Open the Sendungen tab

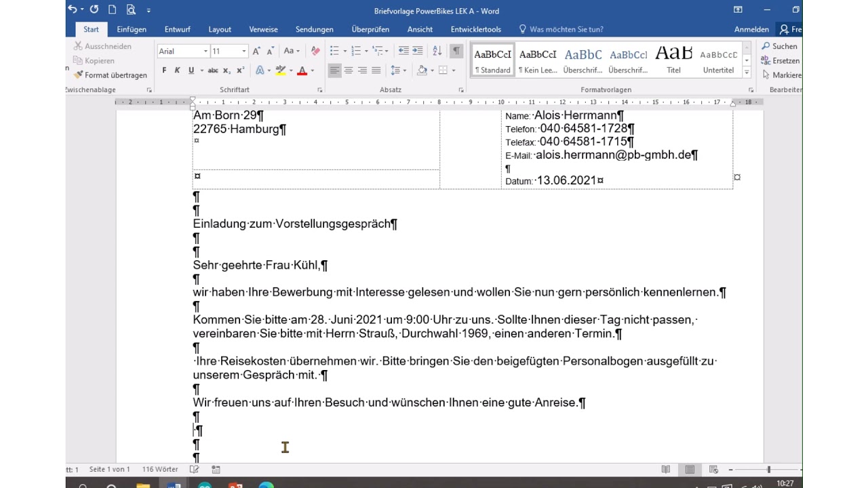[315, 29]
